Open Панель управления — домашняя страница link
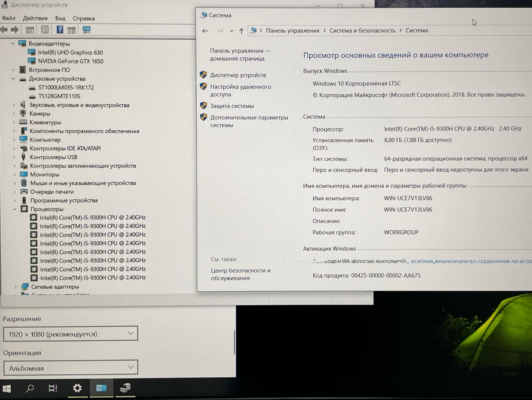 [x=240, y=54]
